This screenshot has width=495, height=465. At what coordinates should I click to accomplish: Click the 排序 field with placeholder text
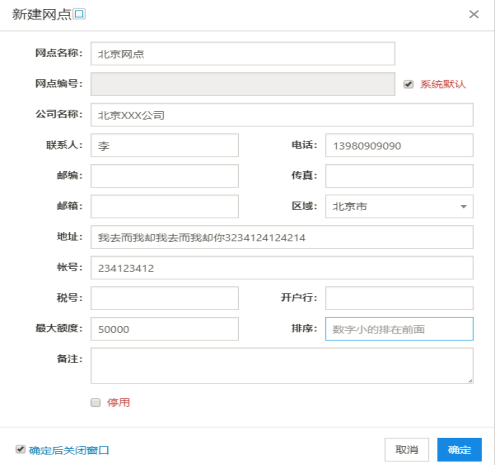click(x=399, y=329)
